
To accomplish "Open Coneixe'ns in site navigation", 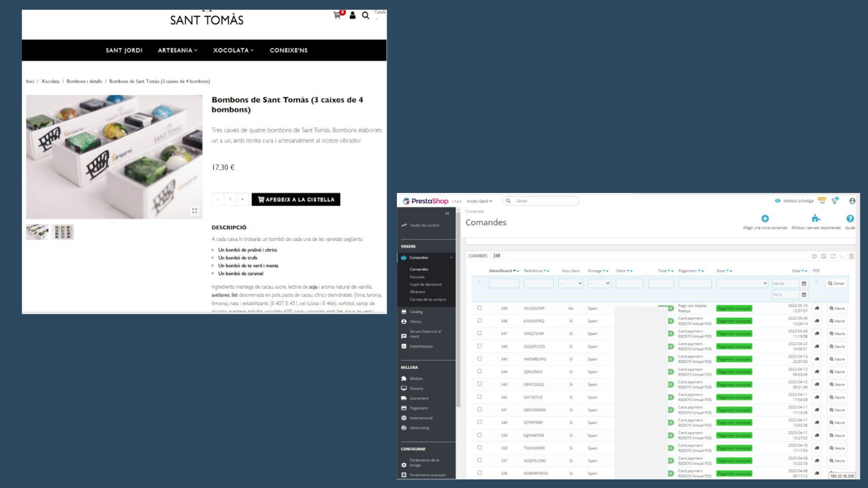I will (288, 50).
